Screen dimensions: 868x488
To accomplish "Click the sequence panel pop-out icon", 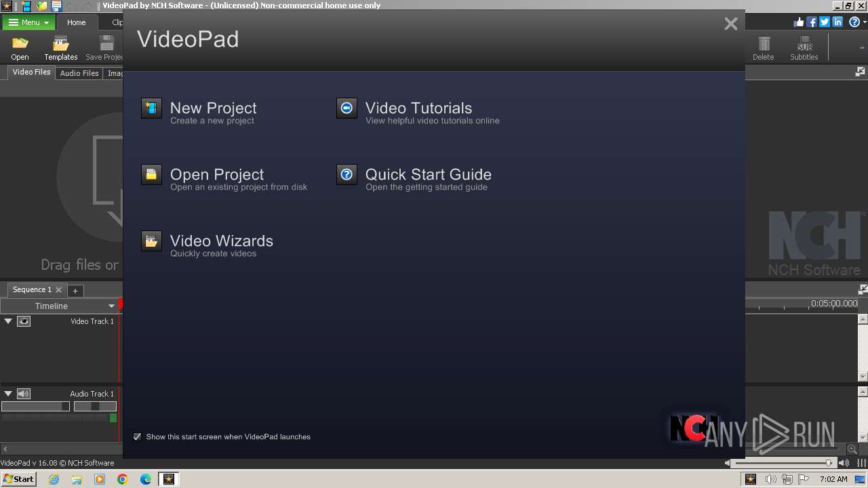I will click(863, 289).
